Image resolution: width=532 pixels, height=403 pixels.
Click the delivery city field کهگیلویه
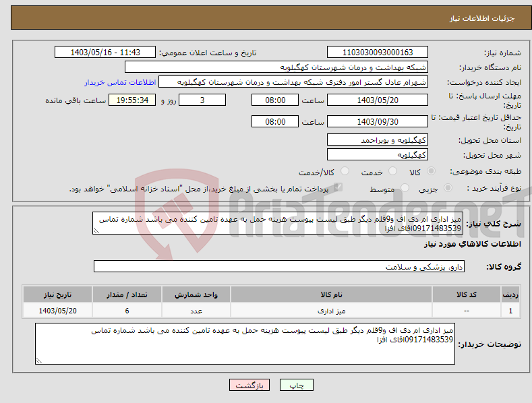378,155
